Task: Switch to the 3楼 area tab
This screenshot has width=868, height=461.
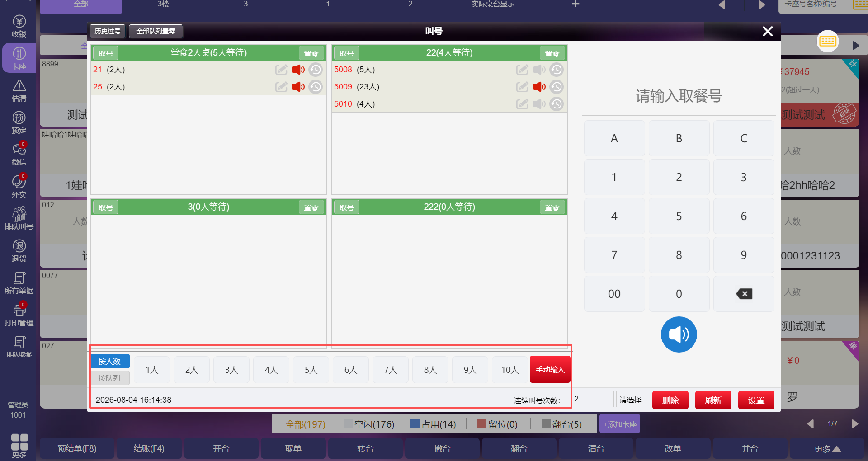Action: (163, 5)
